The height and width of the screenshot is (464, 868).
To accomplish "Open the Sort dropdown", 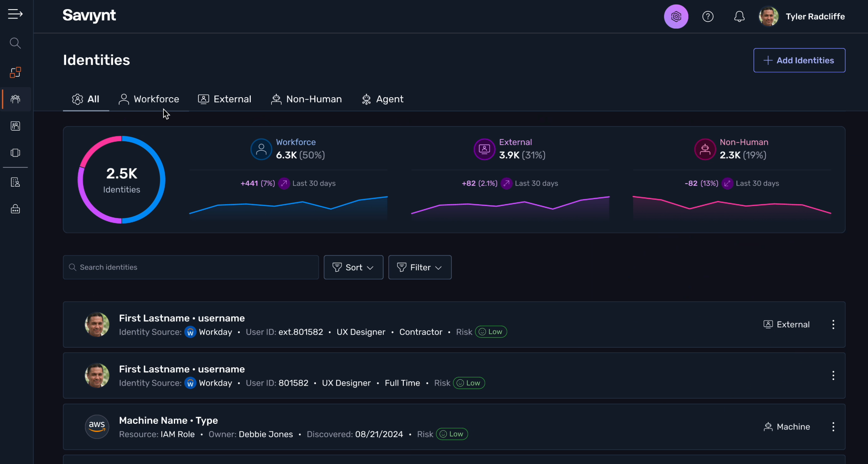I will tap(353, 267).
